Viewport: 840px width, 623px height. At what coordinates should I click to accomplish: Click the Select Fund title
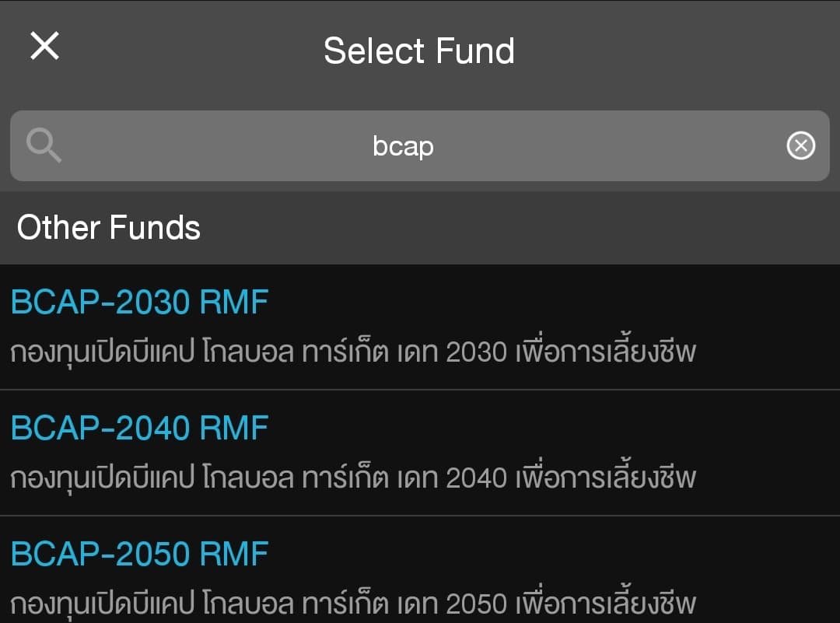pyautogui.click(x=419, y=51)
